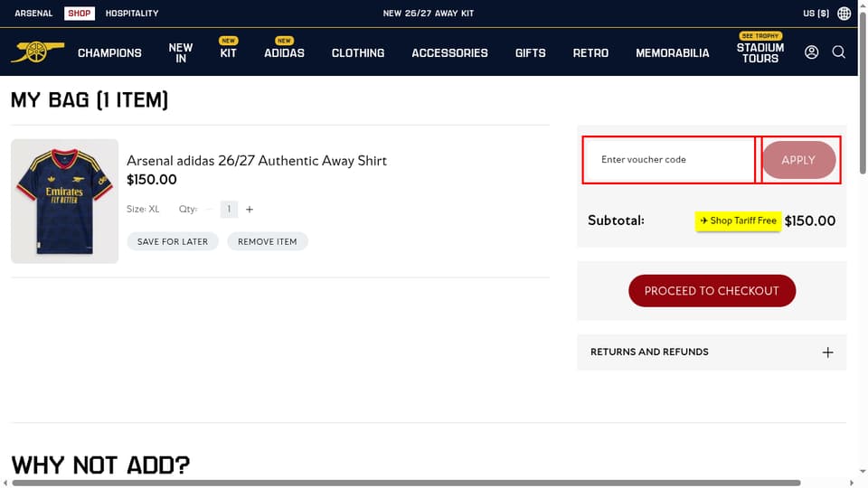Increase quantity with the plus button
Viewport: 868px width, 488px height.
pyautogui.click(x=250, y=209)
